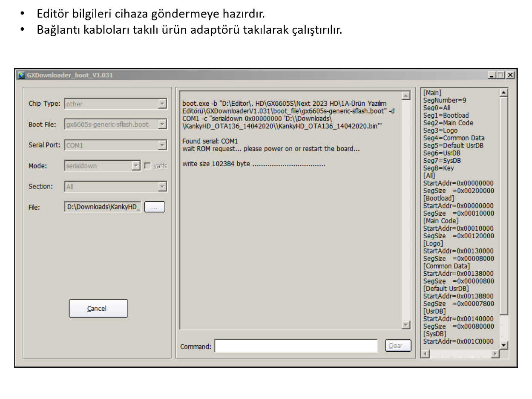Click "SegSize =0x00120000" line
Image resolution: width=532 pixels, height=399 pixels.
pyautogui.click(x=459, y=236)
